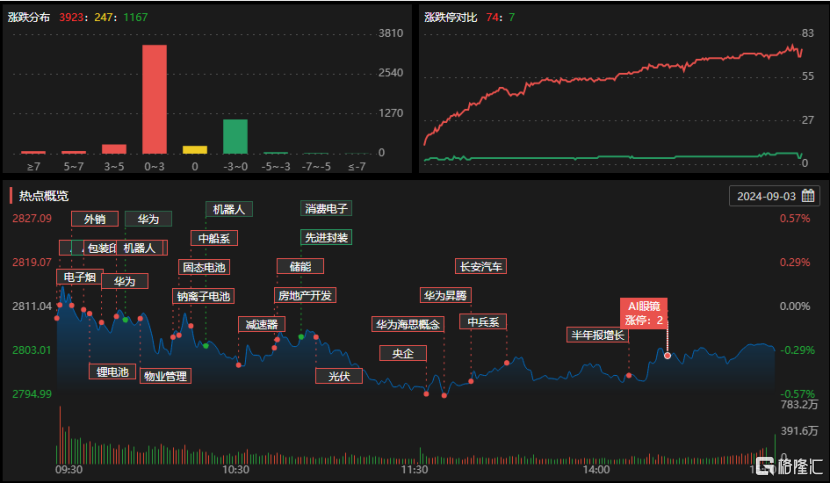Click the 涨跌分布 panel title
This screenshot has height=483, width=830.
pos(29,17)
